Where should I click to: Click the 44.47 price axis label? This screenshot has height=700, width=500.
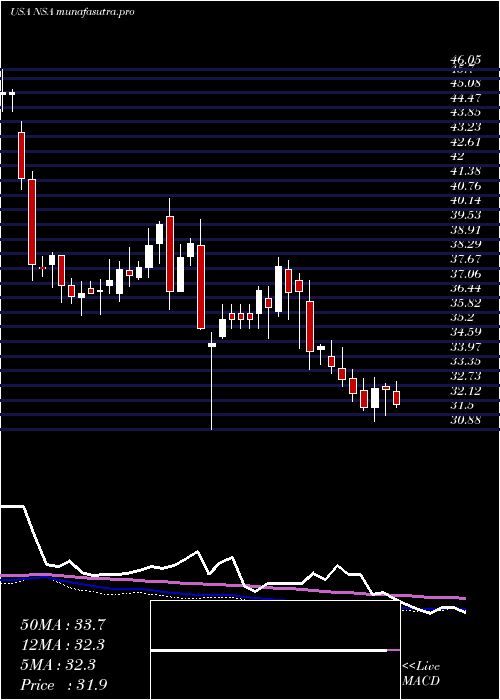[x=465, y=97]
